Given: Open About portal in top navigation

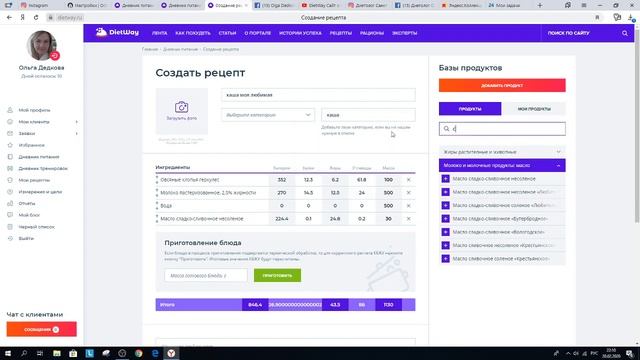Looking at the screenshot, I should click(258, 33).
